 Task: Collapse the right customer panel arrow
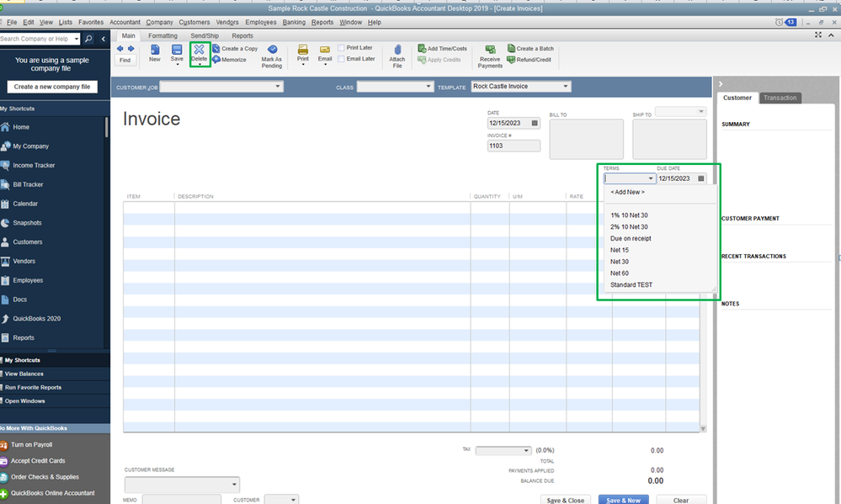pos(721,83)
